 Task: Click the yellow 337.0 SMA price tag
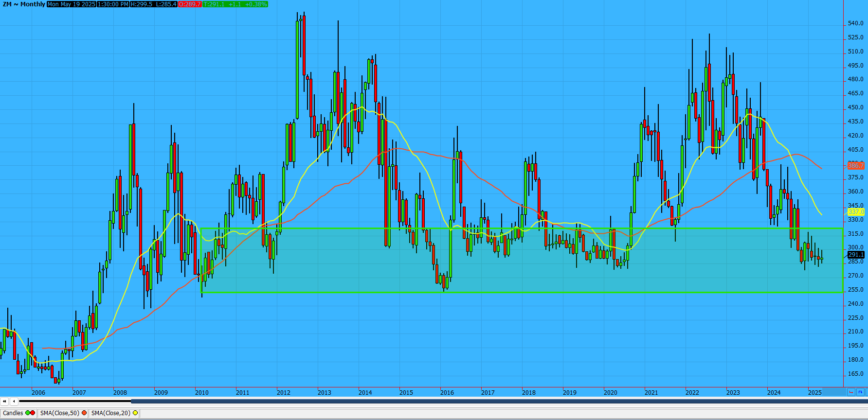coord(856,212)
